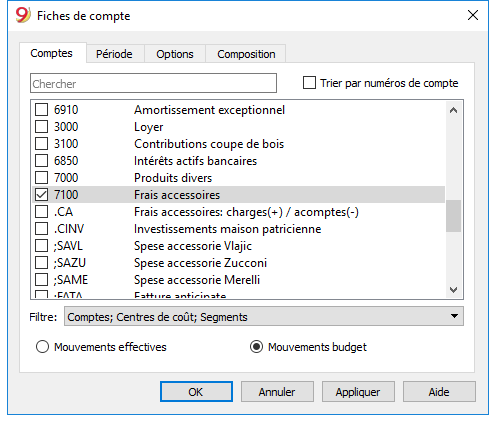Click the scroll up arrow in account list
Screen dimensions: 496x422
coord(453,110)
